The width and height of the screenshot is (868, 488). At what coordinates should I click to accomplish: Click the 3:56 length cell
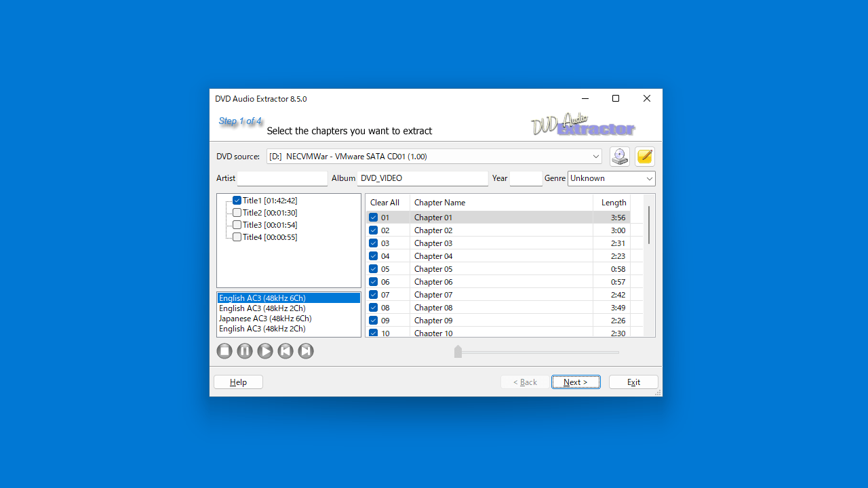point(612,218)
